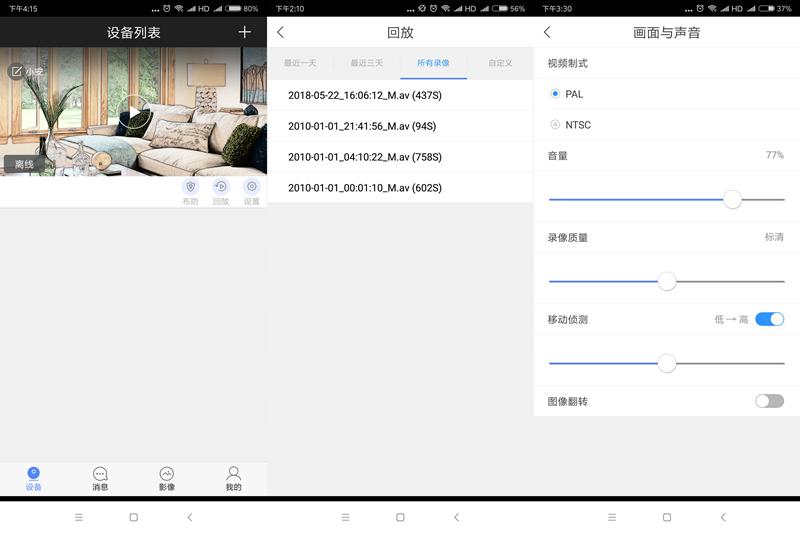Adjust the 移动侦测 sensitivity slider
Image resolution: width=800 pixels, height=533 pixels.
(x=666, y=363)
